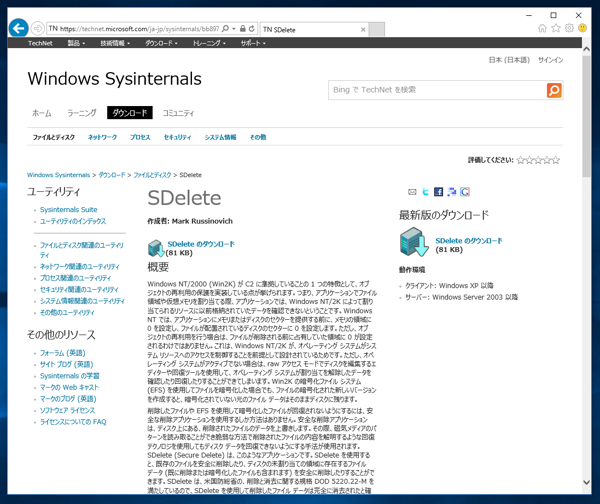
Task: Select the その他 category
Action: click(x=258, y=137)
